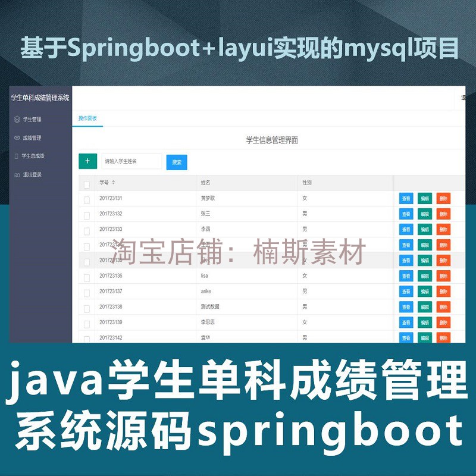Viewport: 476px width, 476px height.
Task: Click 删除 for student arike
Action: coord(443,292)
